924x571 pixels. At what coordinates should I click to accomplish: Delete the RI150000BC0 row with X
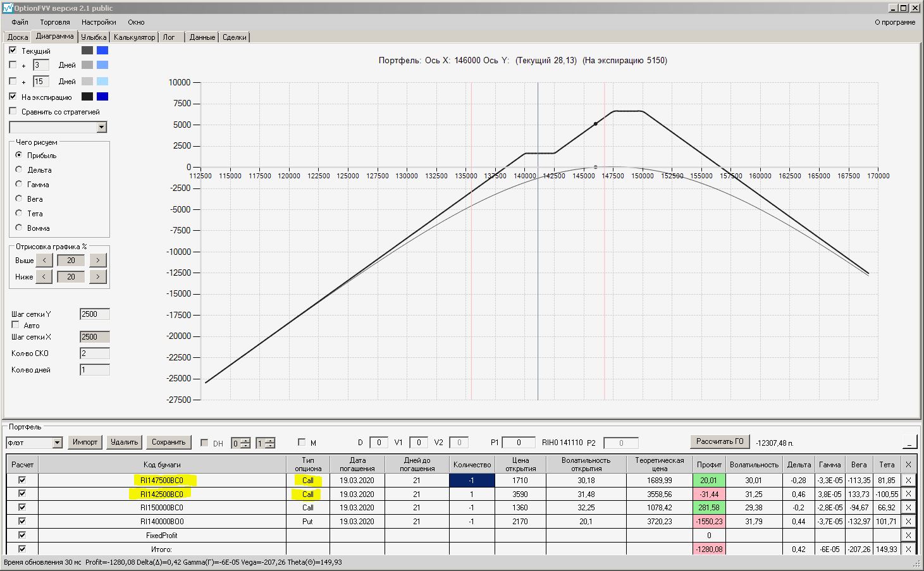coord(908,508)
